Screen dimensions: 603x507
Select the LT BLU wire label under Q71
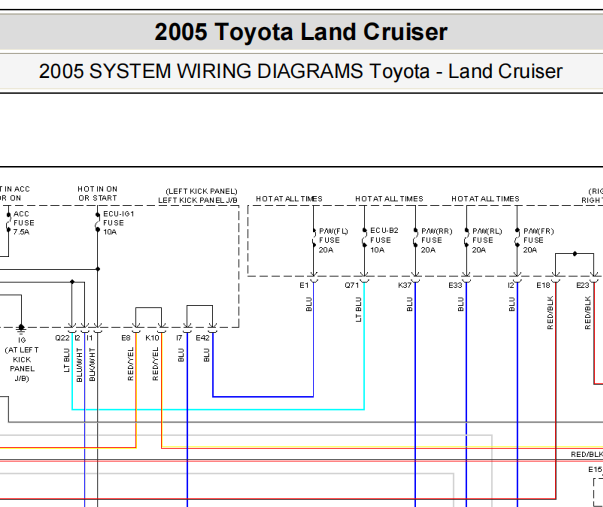coord(359,309)
